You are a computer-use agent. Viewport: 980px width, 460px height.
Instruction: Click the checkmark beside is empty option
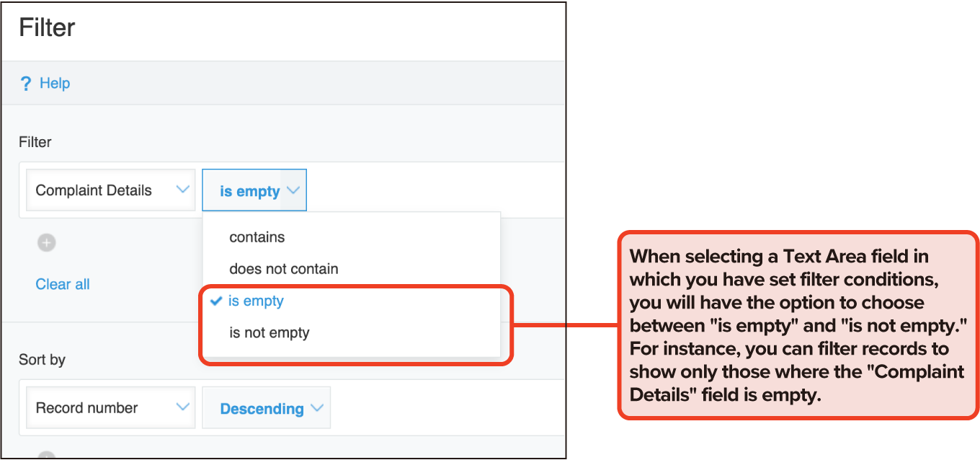pos(215,301)
